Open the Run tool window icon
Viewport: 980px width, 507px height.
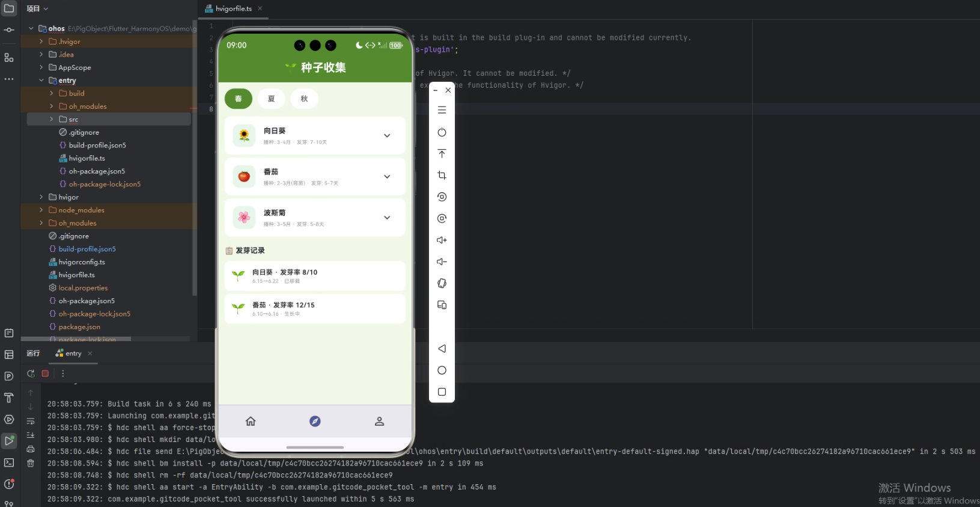(9, 441)
